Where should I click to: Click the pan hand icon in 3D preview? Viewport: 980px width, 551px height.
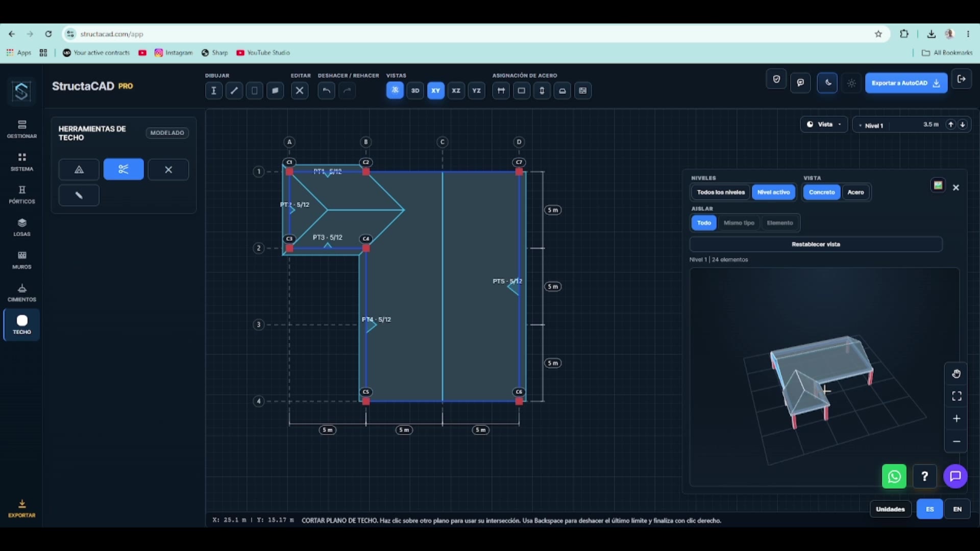(x=957, y=374)
